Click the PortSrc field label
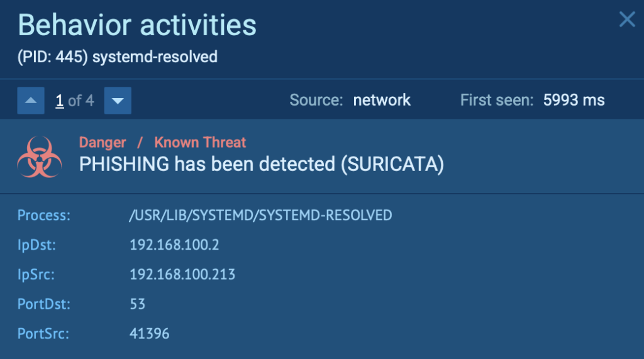 (x=43, y=333)
